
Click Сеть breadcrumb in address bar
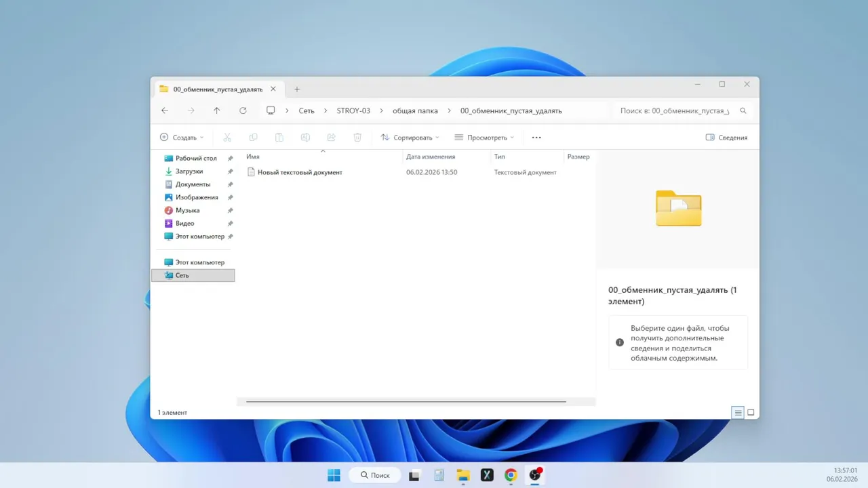point(307,110)
